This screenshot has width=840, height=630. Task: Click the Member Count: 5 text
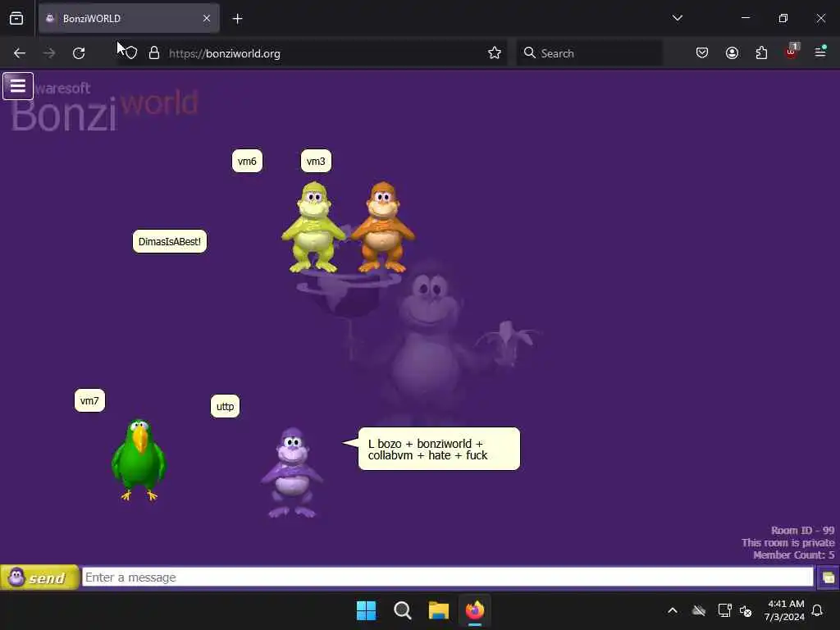coord(794,555)
